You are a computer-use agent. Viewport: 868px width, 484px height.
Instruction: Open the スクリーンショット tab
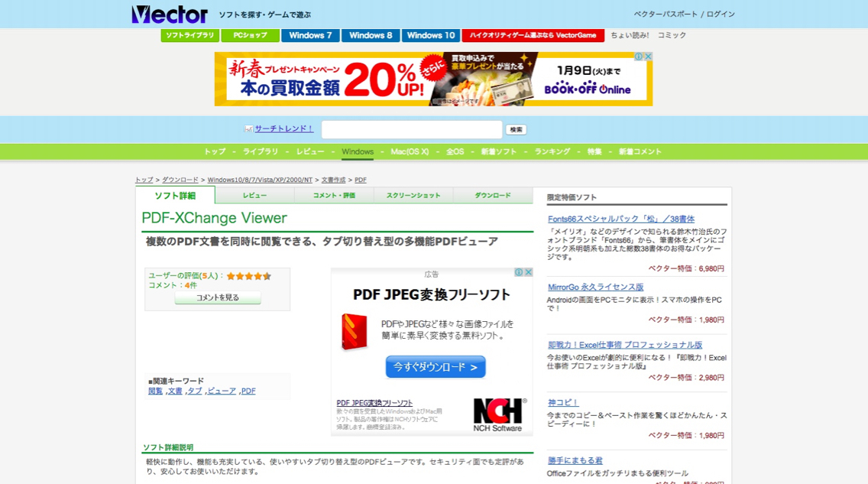click(413, 196)
